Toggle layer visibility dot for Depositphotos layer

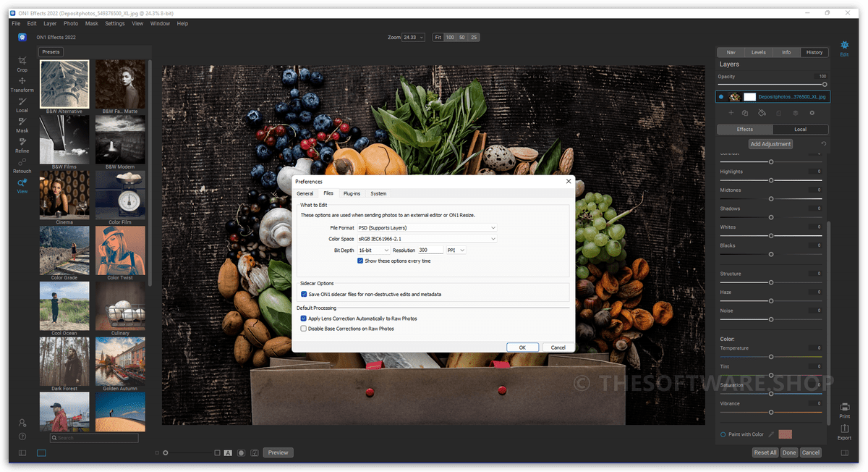tap(721, 96)
